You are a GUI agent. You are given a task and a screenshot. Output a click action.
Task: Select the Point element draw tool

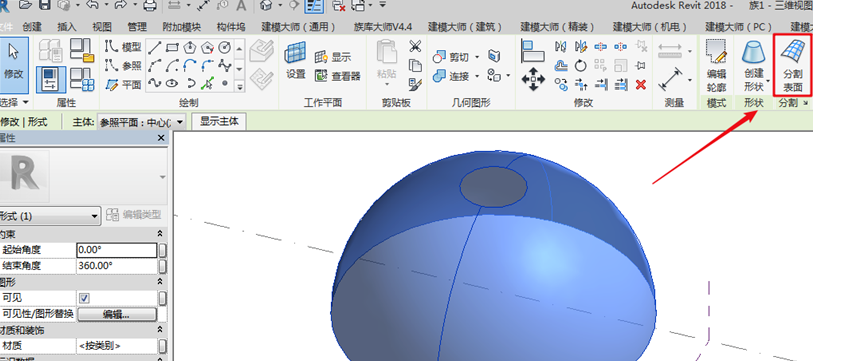224,83
